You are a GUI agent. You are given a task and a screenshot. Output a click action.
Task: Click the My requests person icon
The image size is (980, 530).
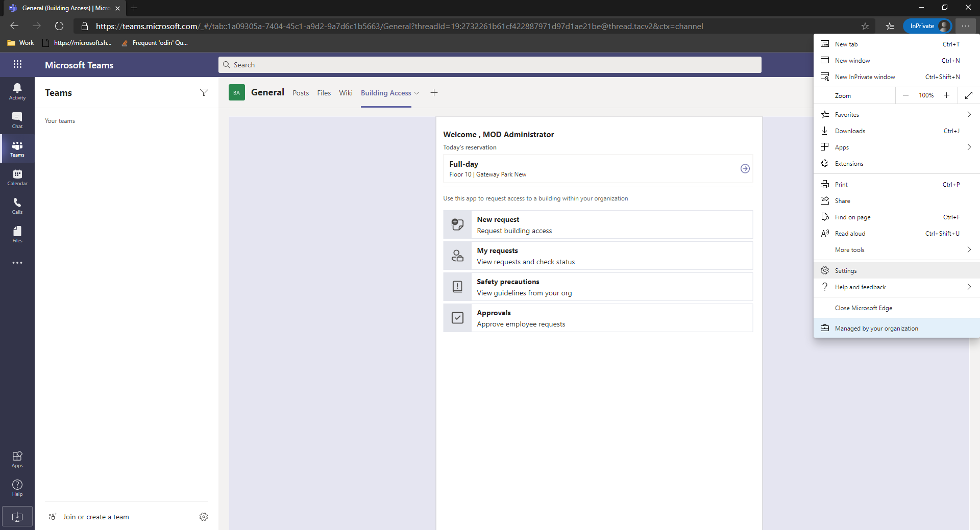457,256
